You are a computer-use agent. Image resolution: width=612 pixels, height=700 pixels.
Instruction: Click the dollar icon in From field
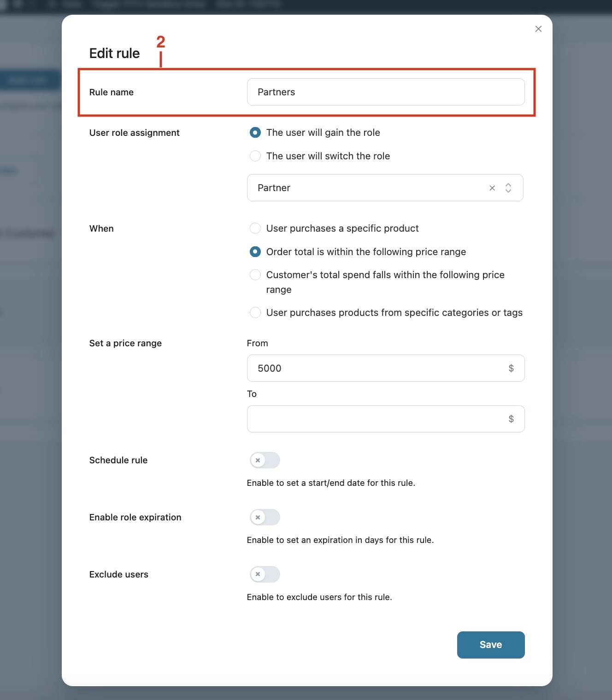point(511,368)
